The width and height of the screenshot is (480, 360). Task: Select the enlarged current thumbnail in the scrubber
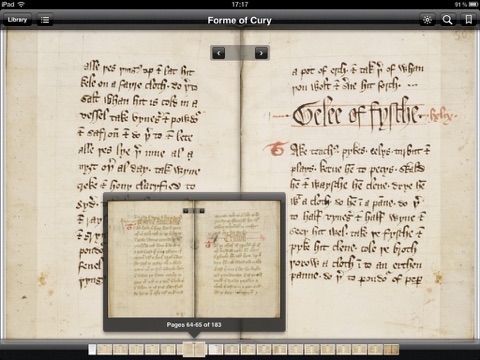click(194, 349)
